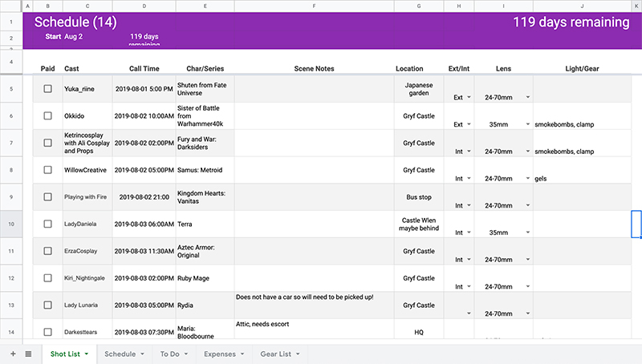Open the all sheets list icon
The height and width of the screenshot is (364, 642).
pos(28,354)
